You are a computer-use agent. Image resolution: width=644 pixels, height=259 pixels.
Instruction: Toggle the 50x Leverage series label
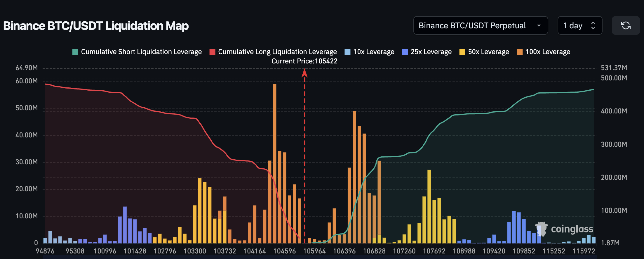[488, 52]
